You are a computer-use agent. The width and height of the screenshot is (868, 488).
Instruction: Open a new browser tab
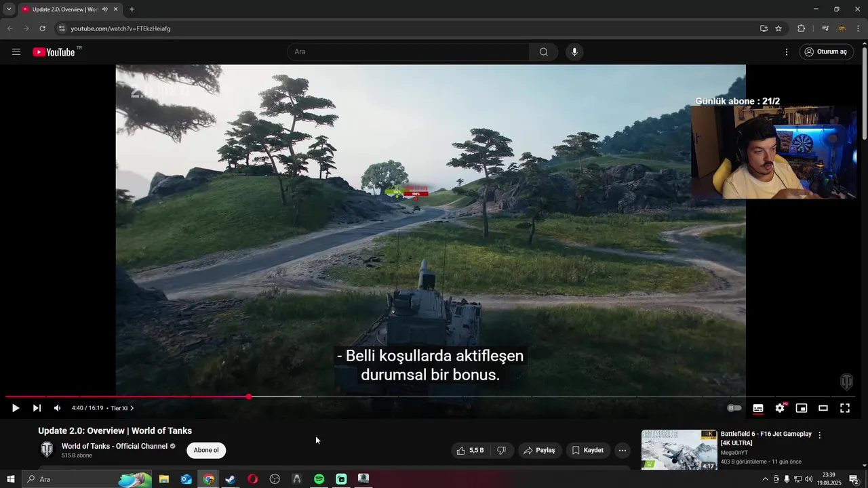[x=132, y=9]
